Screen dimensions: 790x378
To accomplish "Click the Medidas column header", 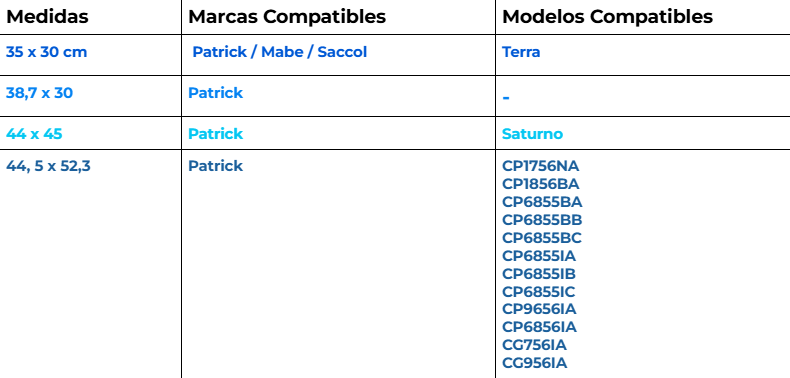I will [x=47, y=17].
